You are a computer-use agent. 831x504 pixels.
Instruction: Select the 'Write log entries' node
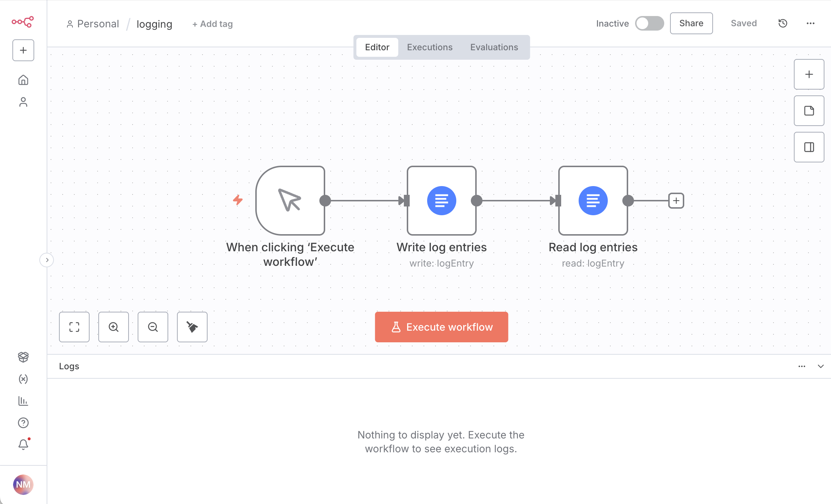[x=441, y=201]
